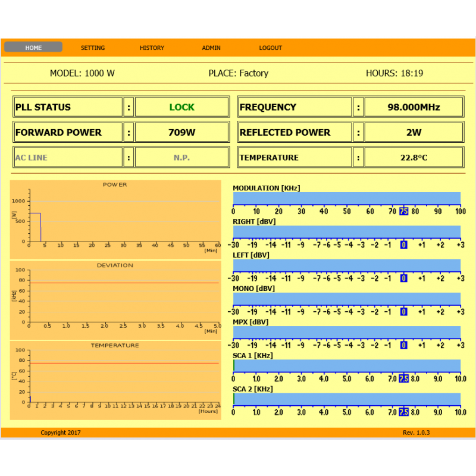476x476 pixels.
Task: Click the MONO [dBV] meter bar
Action: [346, 298]
